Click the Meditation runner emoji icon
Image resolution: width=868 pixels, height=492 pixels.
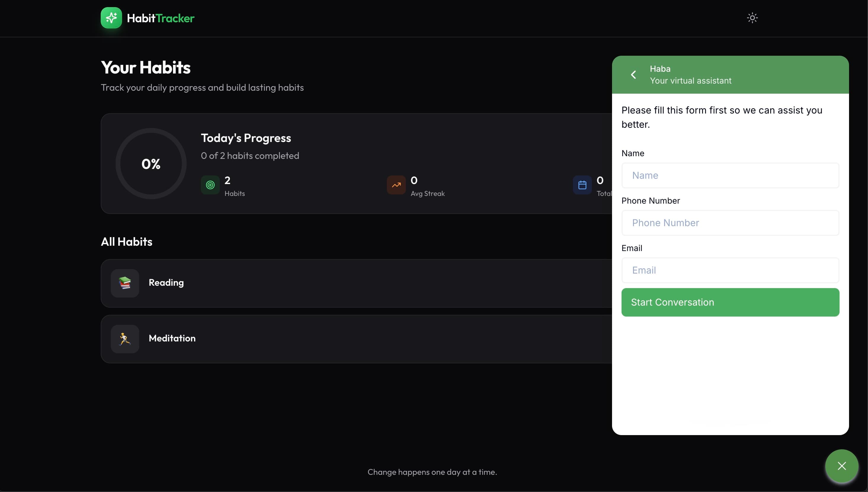click(x=125, y=339)
